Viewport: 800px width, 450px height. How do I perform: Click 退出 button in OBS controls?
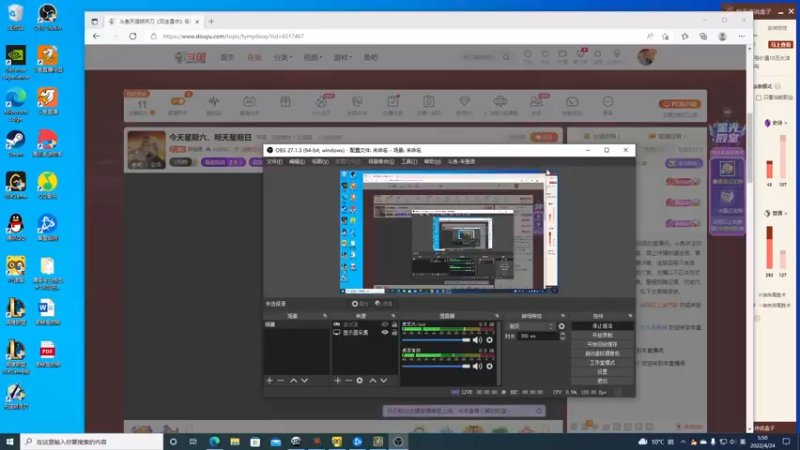[x=602, y=381]
